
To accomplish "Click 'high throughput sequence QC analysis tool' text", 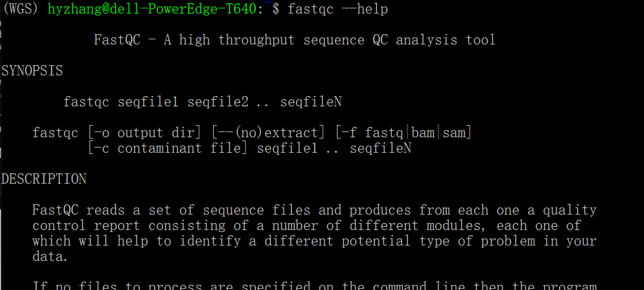I will [x=337, y=40].
